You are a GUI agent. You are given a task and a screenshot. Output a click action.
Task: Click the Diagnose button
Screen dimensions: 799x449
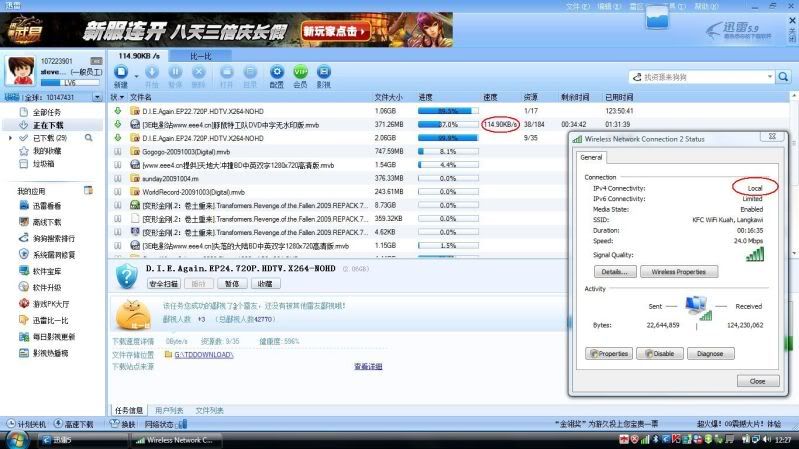click(x=709, y=353)
